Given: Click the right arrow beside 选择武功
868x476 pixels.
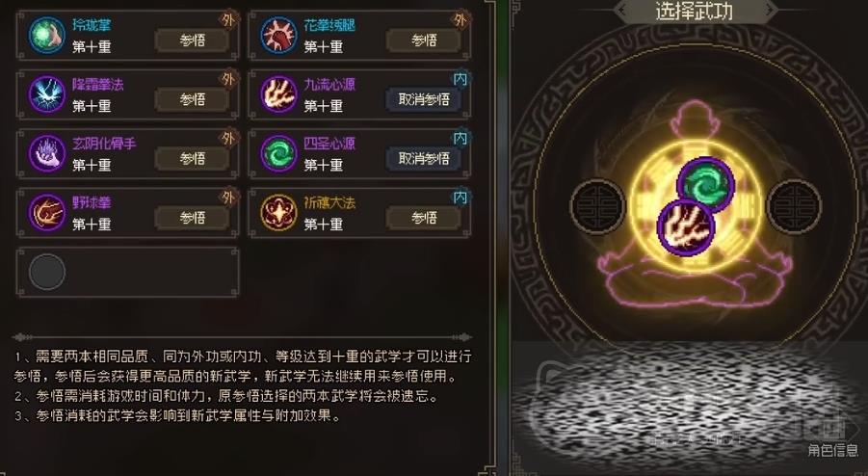Looking at the screenshot, I should [770, 10].
